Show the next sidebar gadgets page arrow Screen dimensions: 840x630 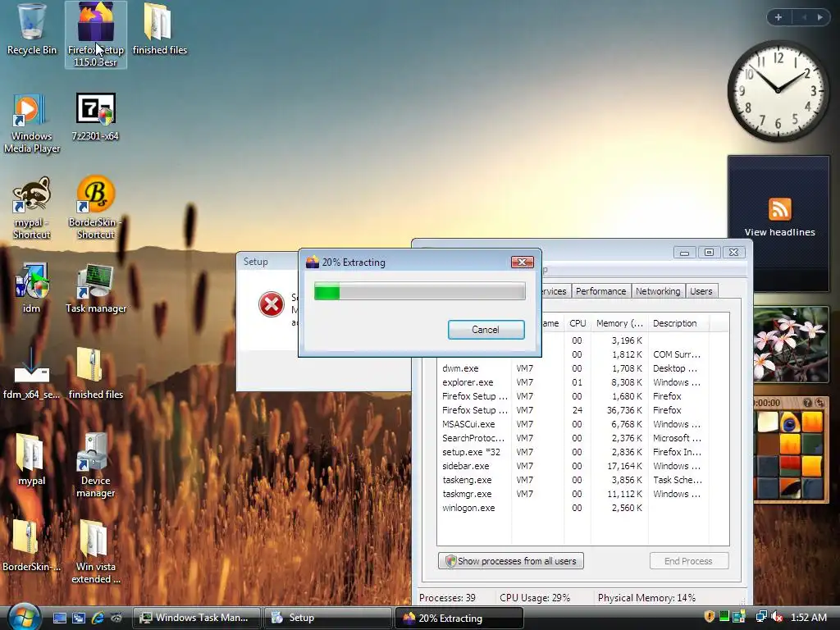pos(819,17)
